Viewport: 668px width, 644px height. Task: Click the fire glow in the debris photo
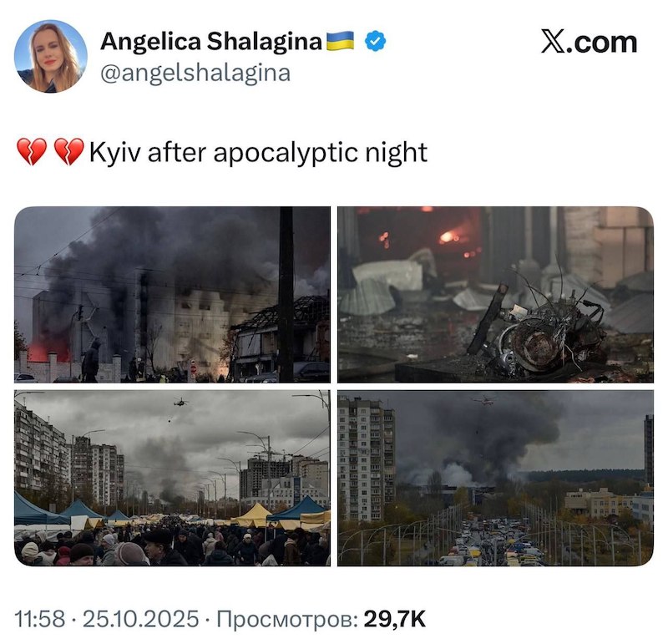point(451,236)
